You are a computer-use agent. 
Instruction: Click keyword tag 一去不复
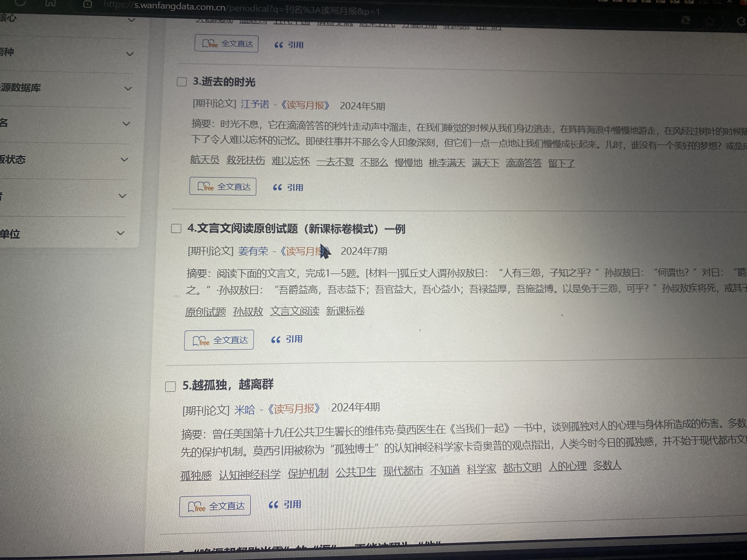[x=335, y=162]
